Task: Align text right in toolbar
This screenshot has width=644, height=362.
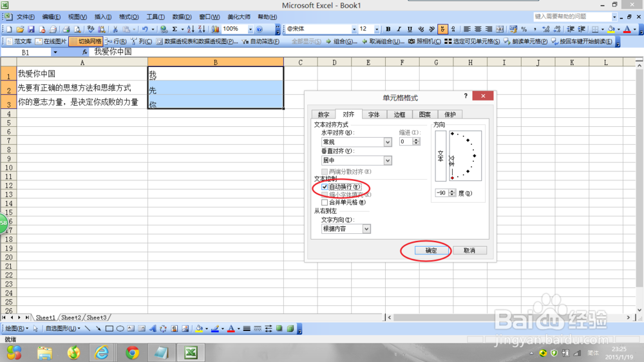Action: pos(489,29)
